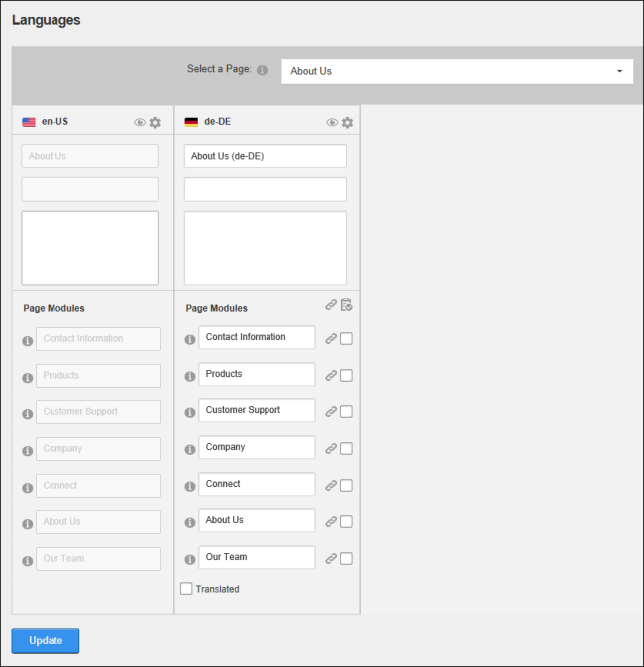Click the About Us (de-DE) page name field

point(265,156)
